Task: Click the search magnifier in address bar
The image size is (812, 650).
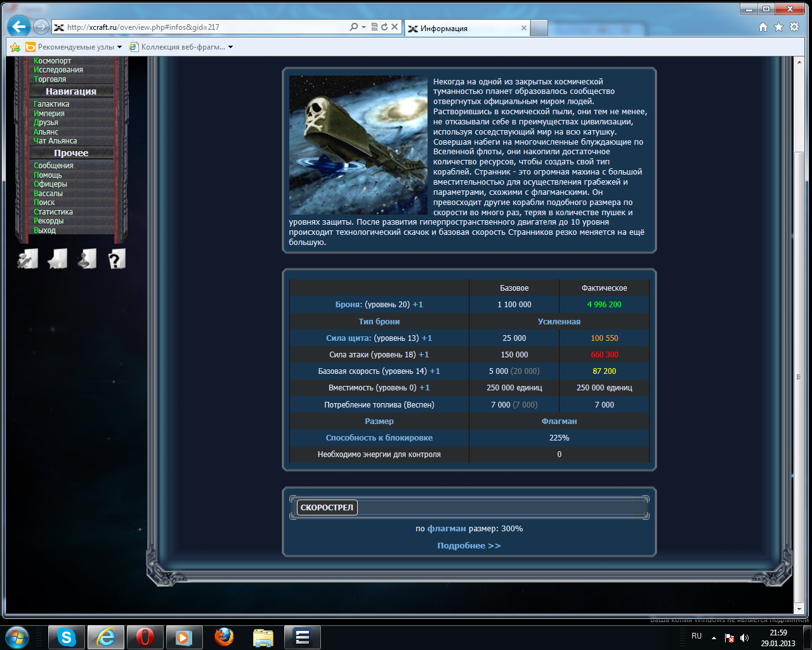Action: pyautogui.click(x=353, y=27)
